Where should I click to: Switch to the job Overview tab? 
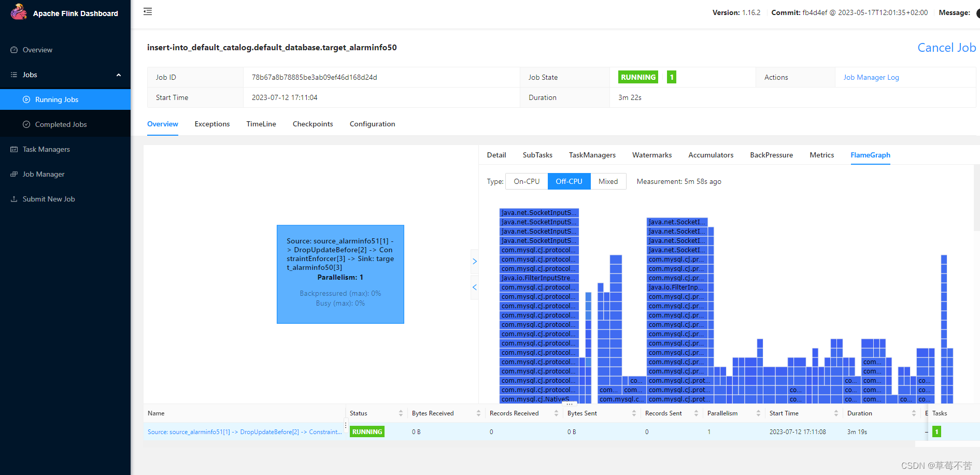(x=163, y=124)
